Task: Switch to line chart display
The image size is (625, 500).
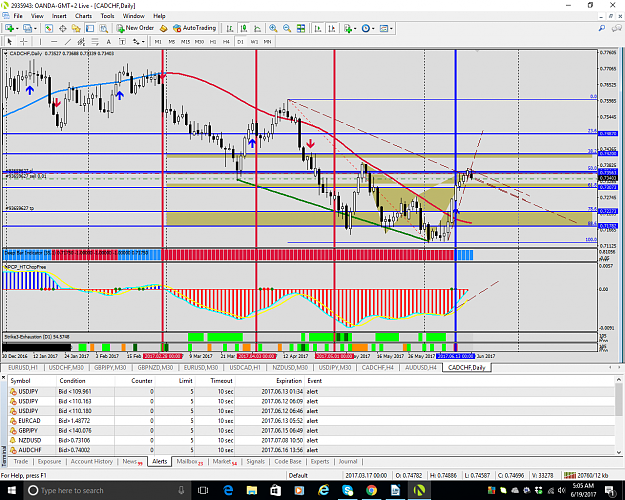Action: (x=257, y=28)
